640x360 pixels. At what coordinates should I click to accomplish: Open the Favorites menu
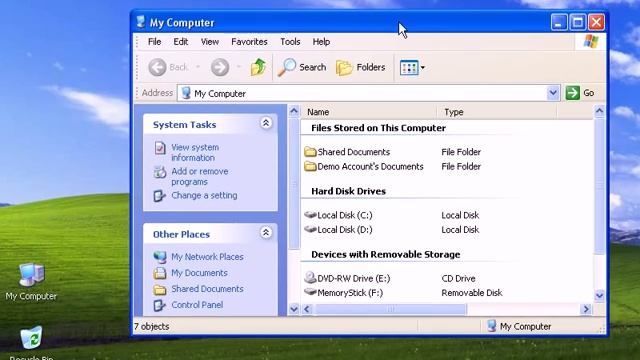(249, 42)
